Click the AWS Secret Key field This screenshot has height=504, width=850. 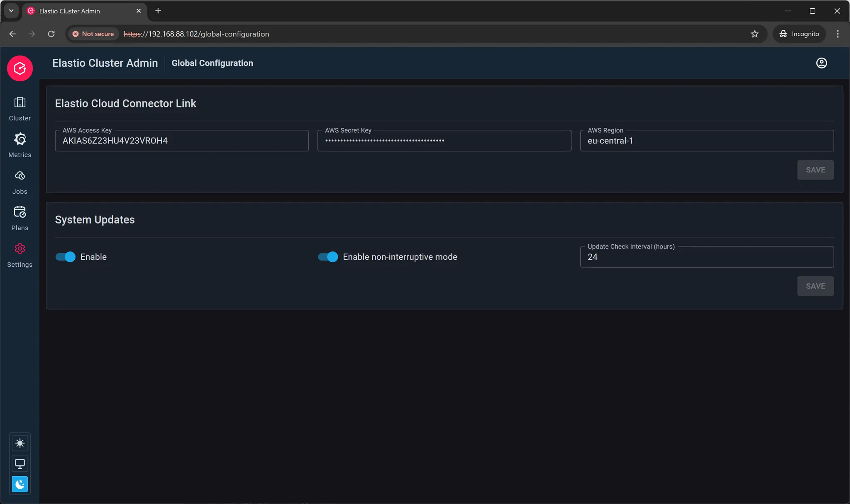pos(444,141)
